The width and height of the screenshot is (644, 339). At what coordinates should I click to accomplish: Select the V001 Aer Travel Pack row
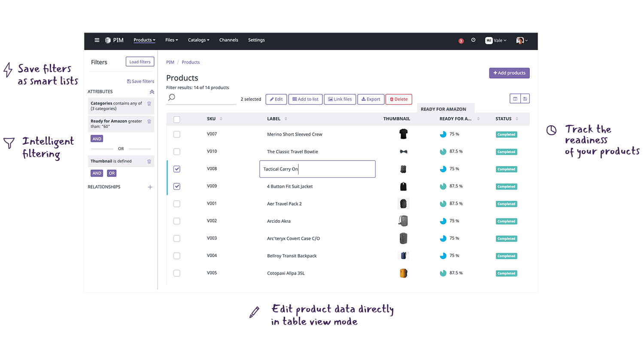pyautogui.click(x=176, y=203)
